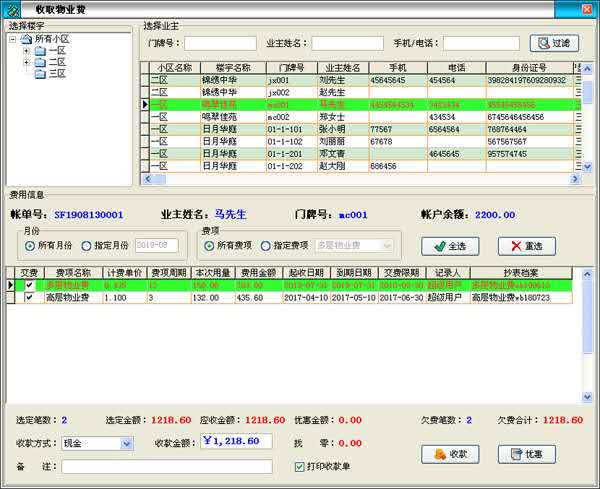Sort by the 业主姓名 column header
The image size is (600, 489).
pos(343,68)
